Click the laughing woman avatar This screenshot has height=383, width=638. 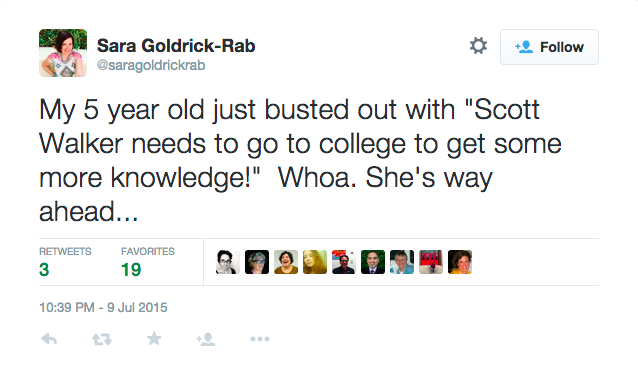click(x=286, y=262)
